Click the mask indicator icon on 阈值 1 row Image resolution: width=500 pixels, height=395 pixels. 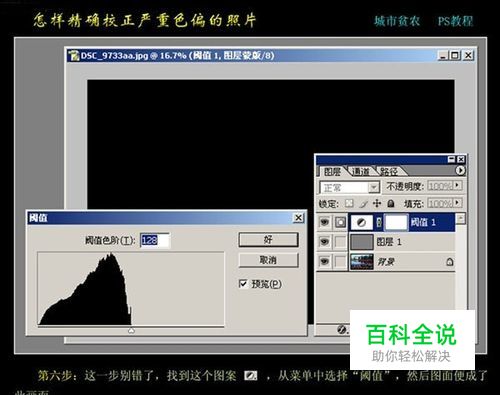(340, 222)
